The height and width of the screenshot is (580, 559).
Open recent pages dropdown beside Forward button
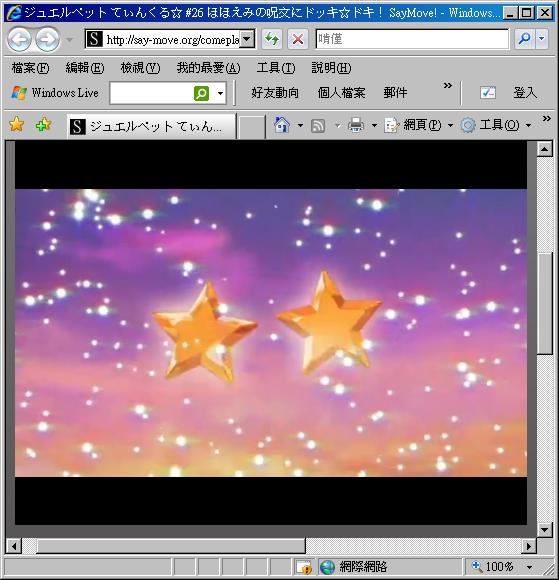(x=70, y=39)
